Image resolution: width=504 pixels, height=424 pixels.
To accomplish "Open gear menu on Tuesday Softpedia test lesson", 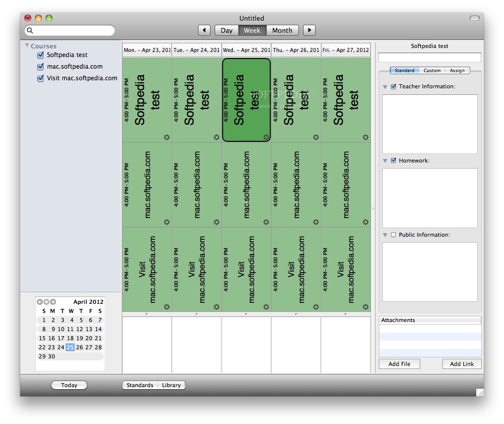I will (x=216, y=137).
